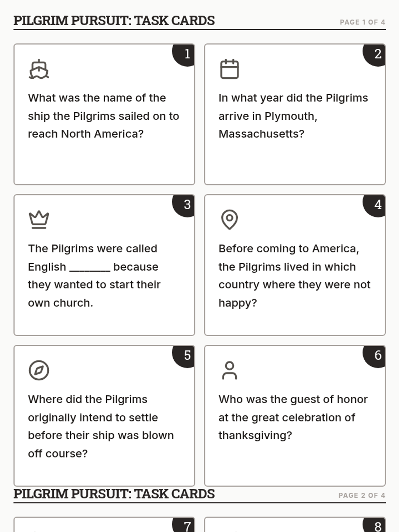
Task: Select the number 1 card badge
Action: click(x=184, y=55)
